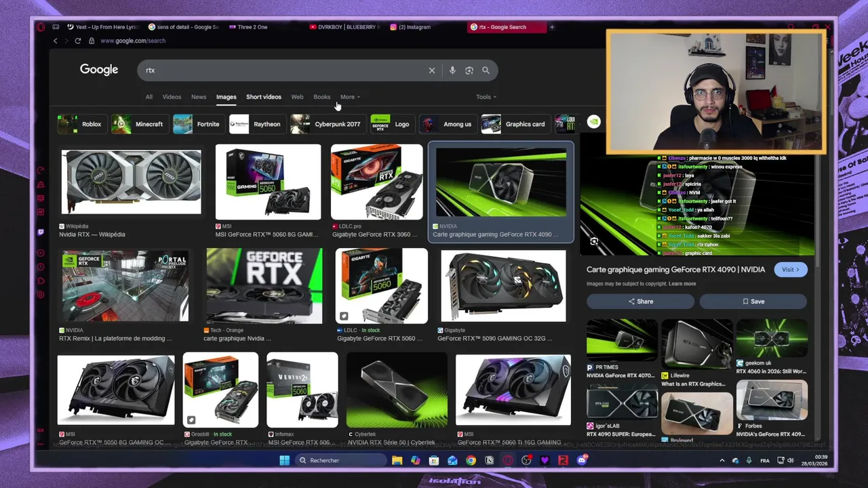Save the image with the Save button

753,302
